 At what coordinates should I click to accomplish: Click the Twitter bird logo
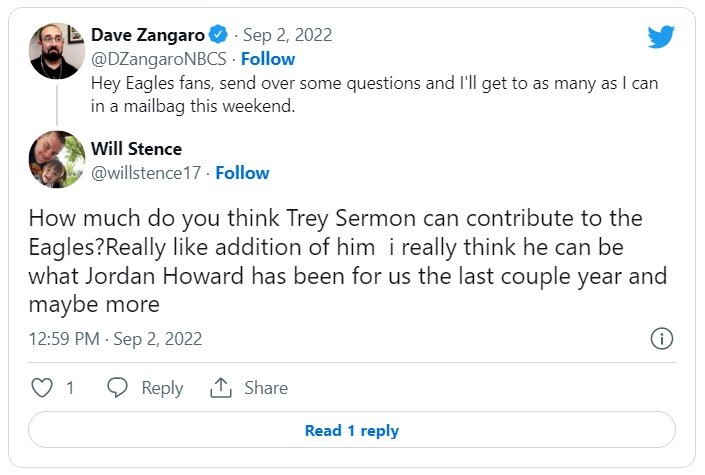point(661,37)
